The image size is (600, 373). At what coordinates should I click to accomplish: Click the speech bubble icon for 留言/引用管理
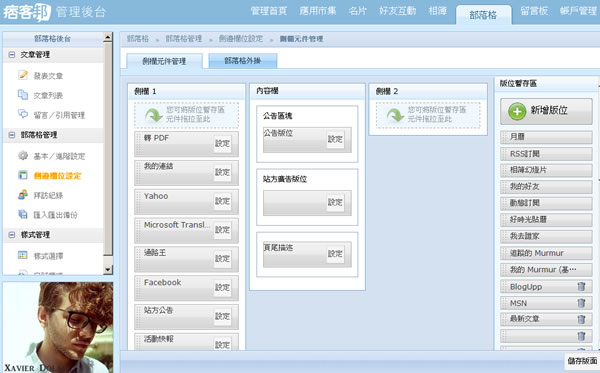23,114
